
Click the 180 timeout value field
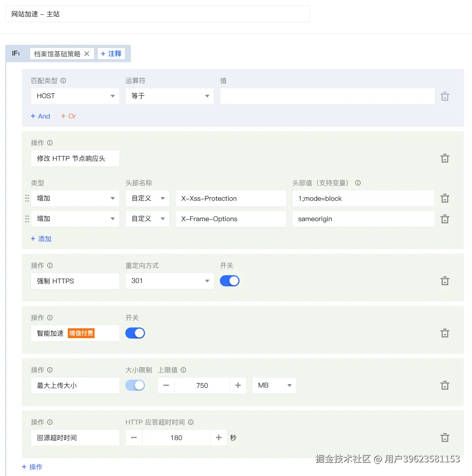176,437
